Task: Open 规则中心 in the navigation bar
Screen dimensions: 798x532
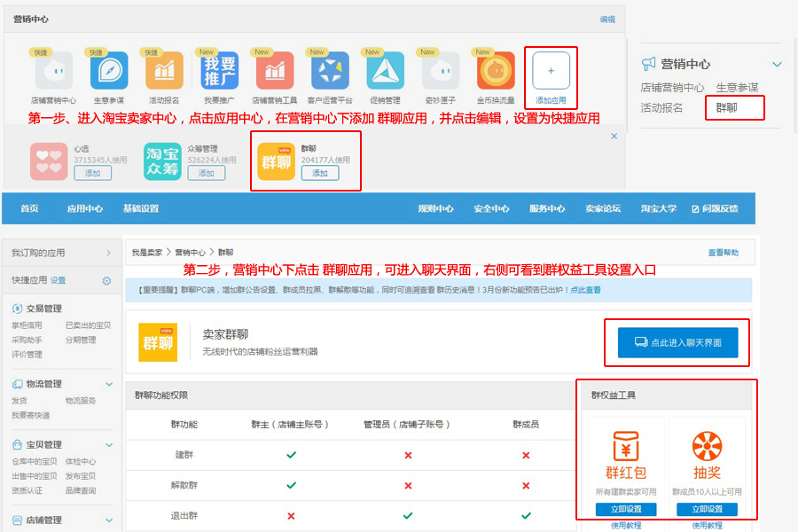Action: point(435,208)
